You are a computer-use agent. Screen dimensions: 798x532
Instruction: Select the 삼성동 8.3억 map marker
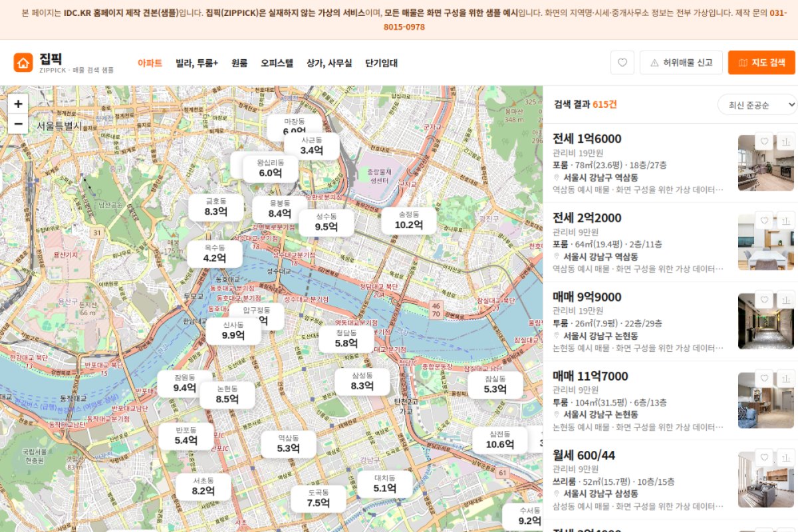[x=362, y=381]
